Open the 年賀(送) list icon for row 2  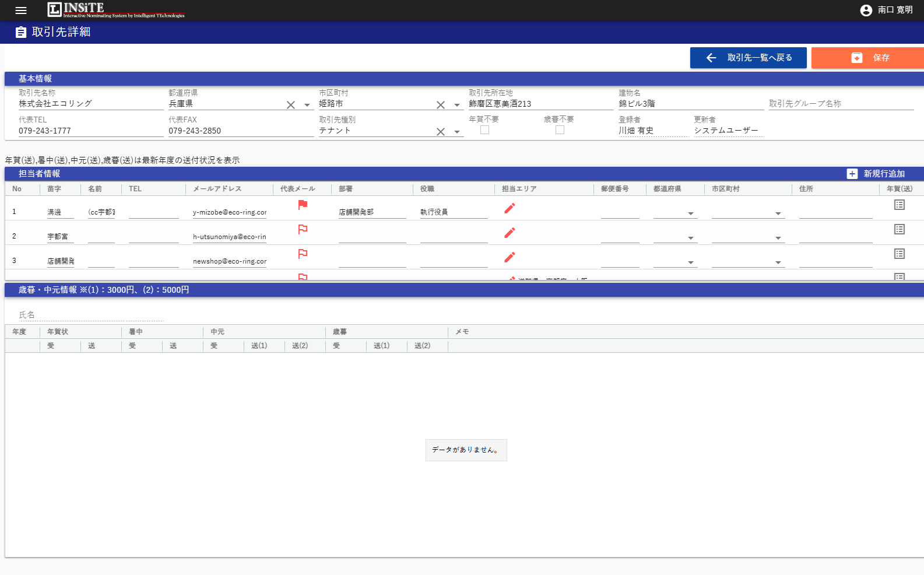click(899, 229)
